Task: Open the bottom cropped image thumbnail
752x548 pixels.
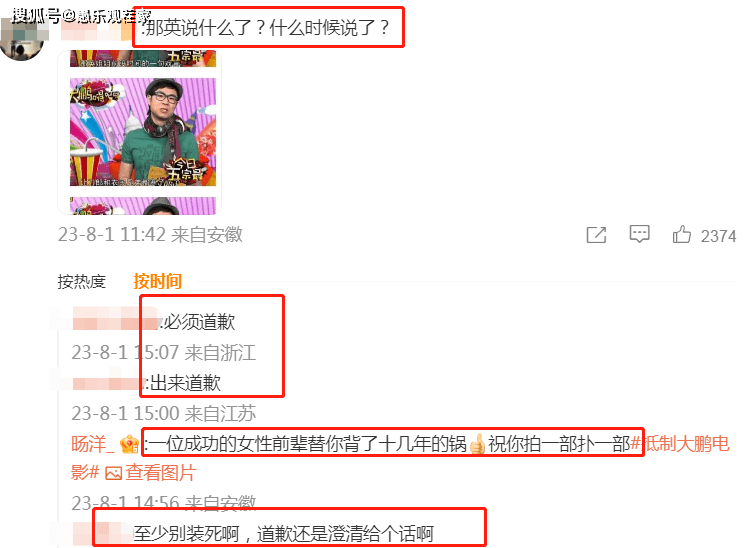Action: [143, 206]
